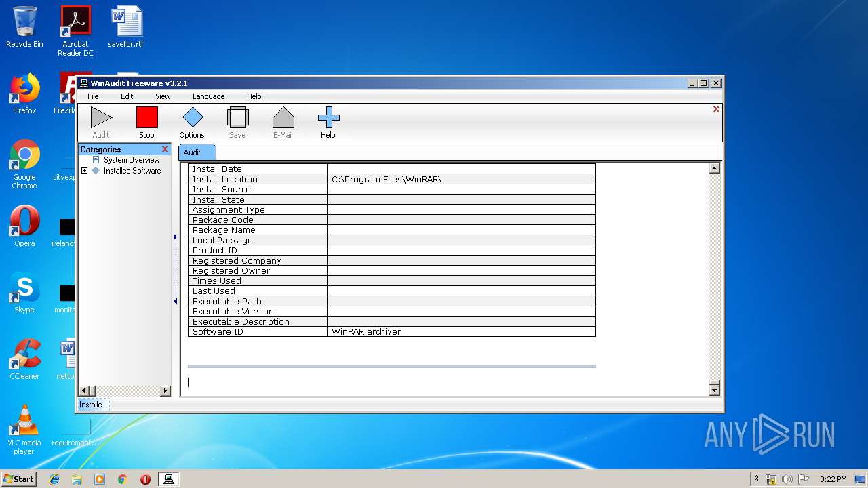
Task: Click report scrollbar up arrow
Action: (714, 168)
